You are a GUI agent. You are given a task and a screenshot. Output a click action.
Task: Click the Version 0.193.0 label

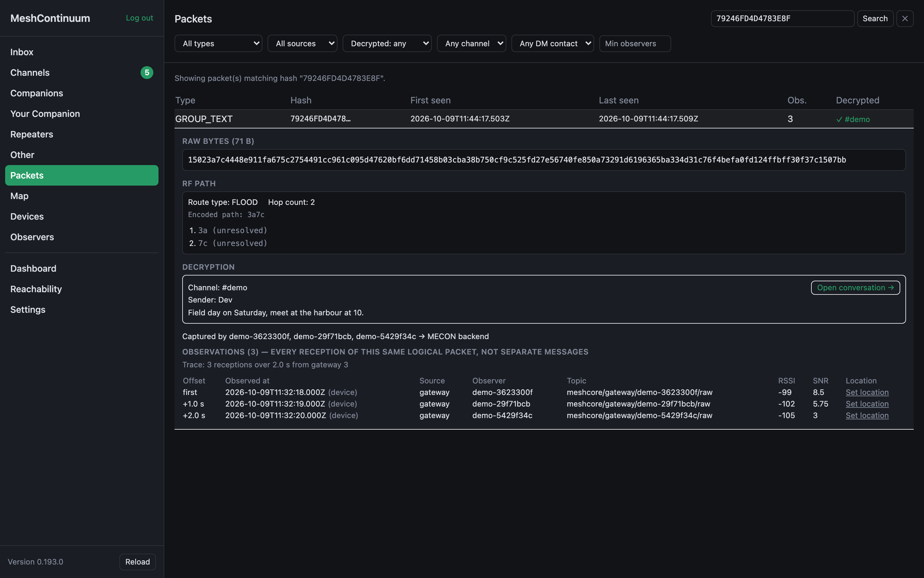[x=36, y=562]
